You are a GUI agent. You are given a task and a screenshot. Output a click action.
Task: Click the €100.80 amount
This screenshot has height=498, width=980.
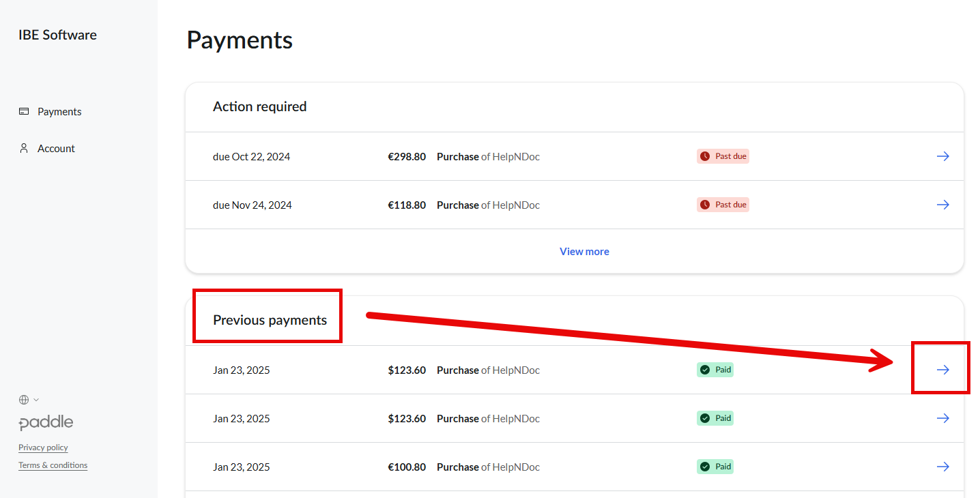tap(407, 467)
